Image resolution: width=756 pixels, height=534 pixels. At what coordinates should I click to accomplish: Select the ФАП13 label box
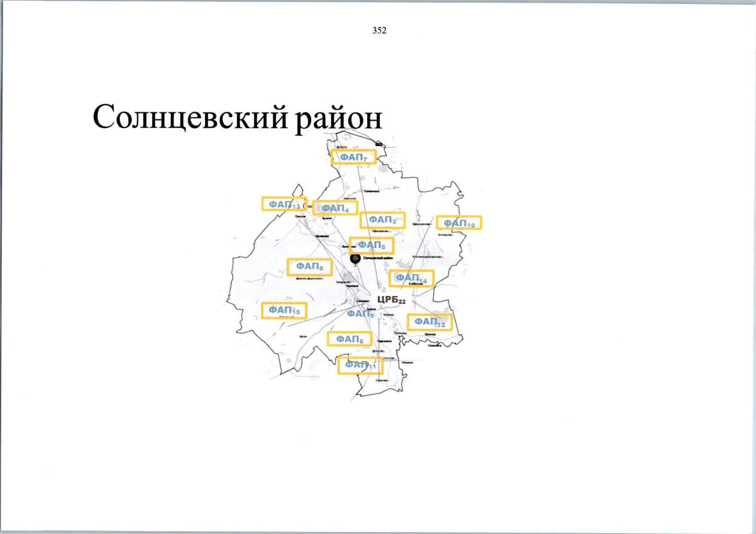[284, 204]
